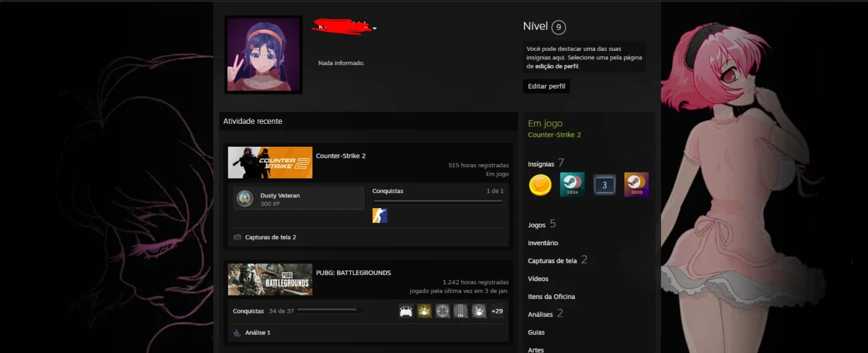Open the Insígnias 7 section
868x353 pixels.
(x=546, y=163)
